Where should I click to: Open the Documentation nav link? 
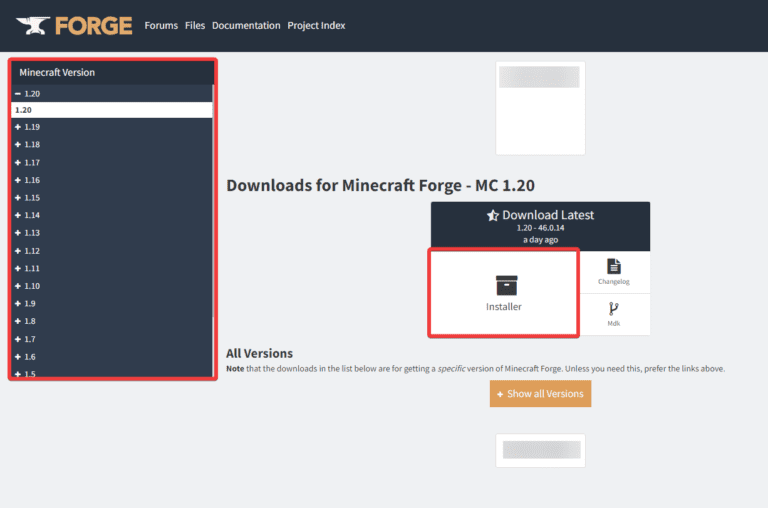tap(246, 25)
